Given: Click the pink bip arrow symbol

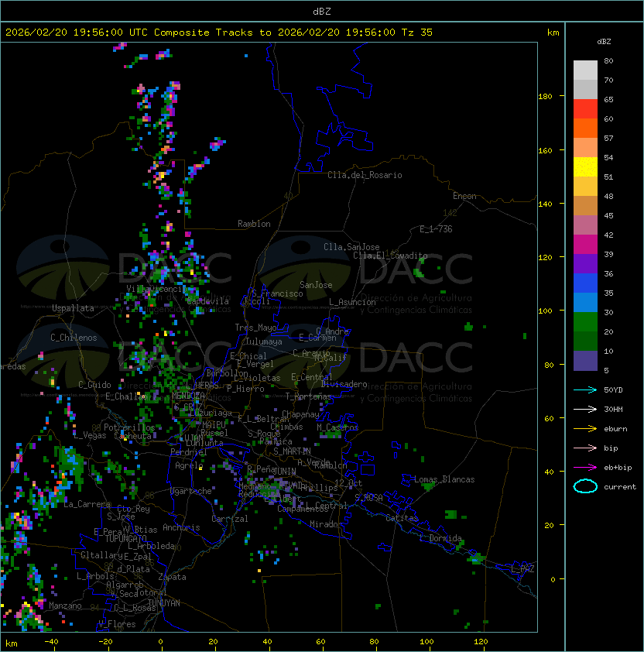Looking at the screenshot, I should (585, 448).
